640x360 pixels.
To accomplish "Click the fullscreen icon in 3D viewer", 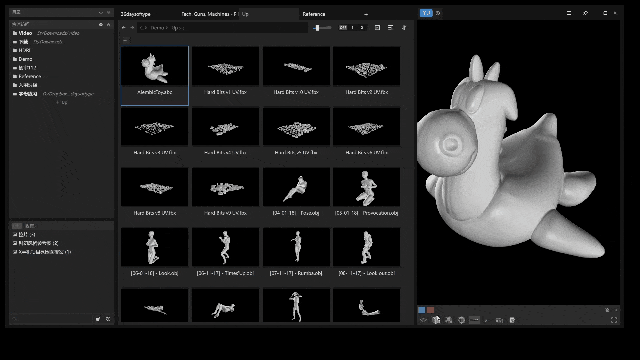I will click(614, 320).
